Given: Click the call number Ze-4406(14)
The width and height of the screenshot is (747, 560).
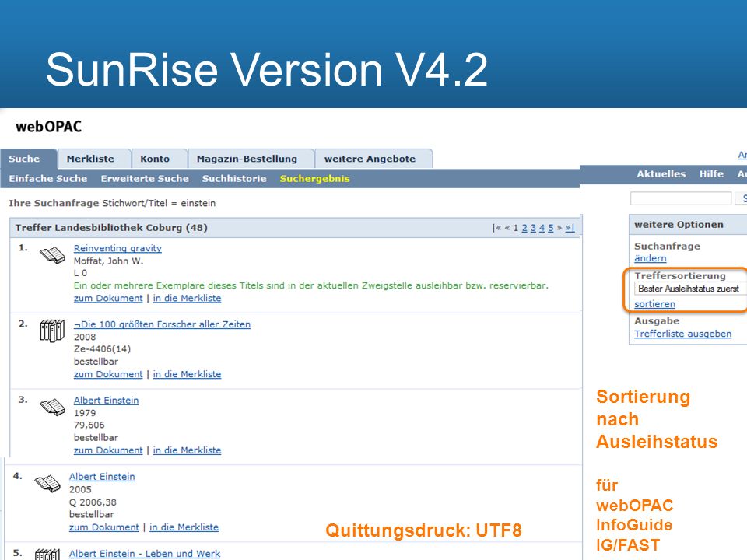Looking at the screenshot, I should tap(102, 349).
